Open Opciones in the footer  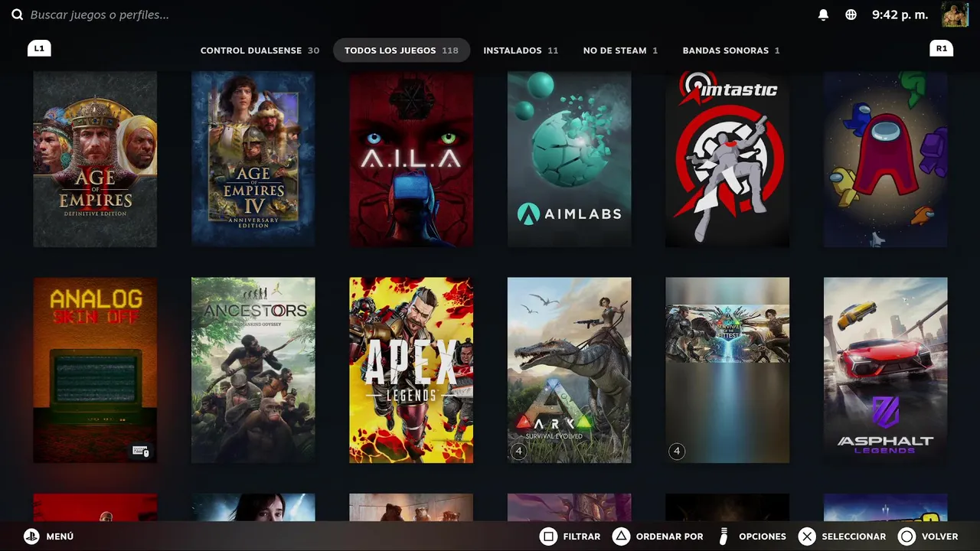pyautogui.click(x=763, y=536)
